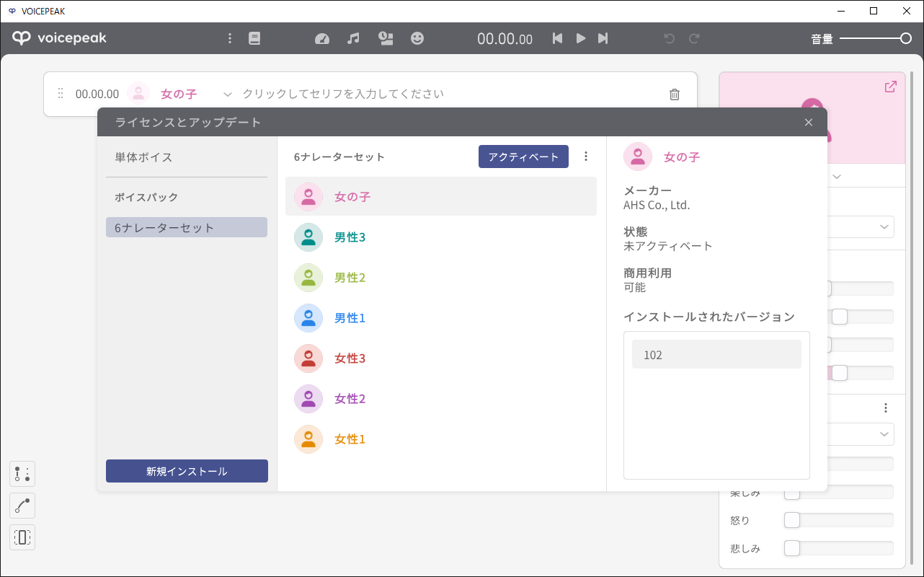Click the 男性2 green avatar icon
This screenshot has width=924, height=577.
pos(308,277)
